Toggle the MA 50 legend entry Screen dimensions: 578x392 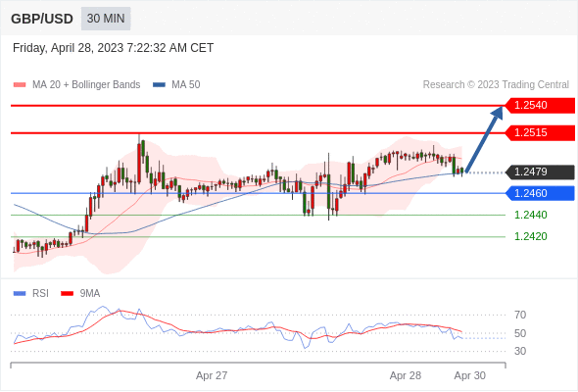[x=176, y=85]
